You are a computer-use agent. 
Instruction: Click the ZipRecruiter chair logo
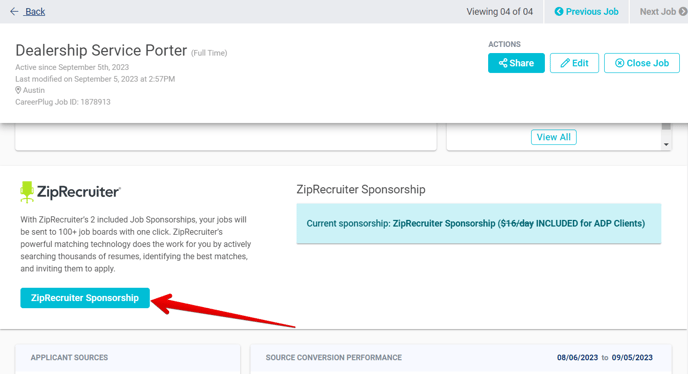27,192
